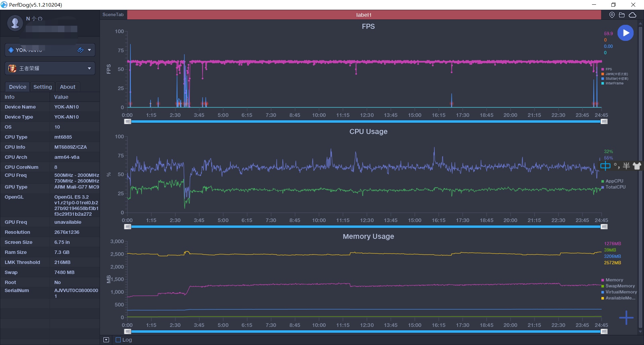The width and height of the screenshot is (644, 345).
Task: Click the shirt skin icon on the IME bar
Action: tap(637, 165)
